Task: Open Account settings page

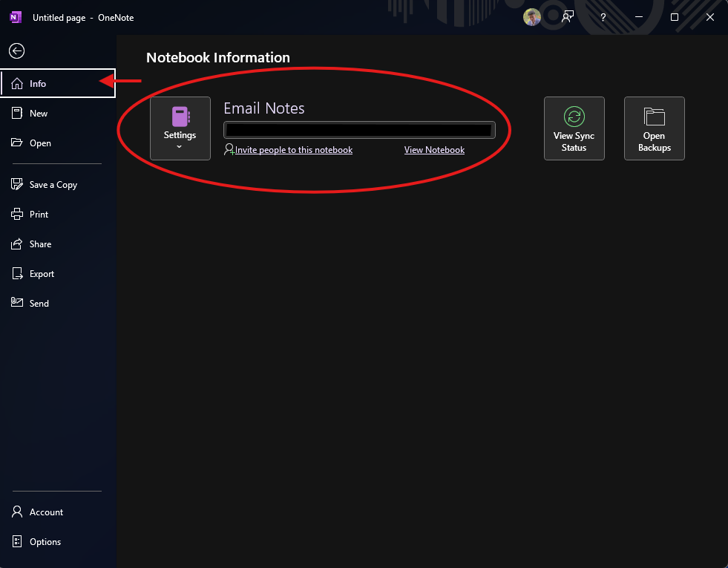Action: coord(46,512)
